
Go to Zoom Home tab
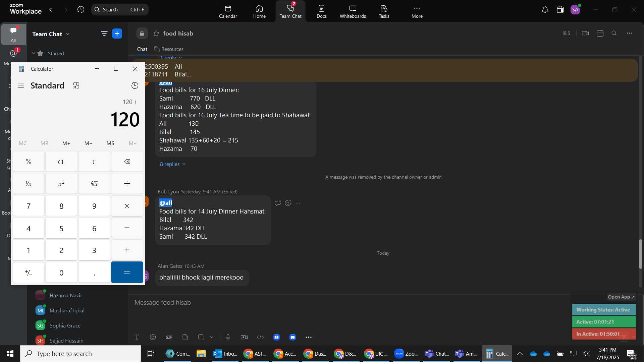pyautogui.click(x=259, y=11)
